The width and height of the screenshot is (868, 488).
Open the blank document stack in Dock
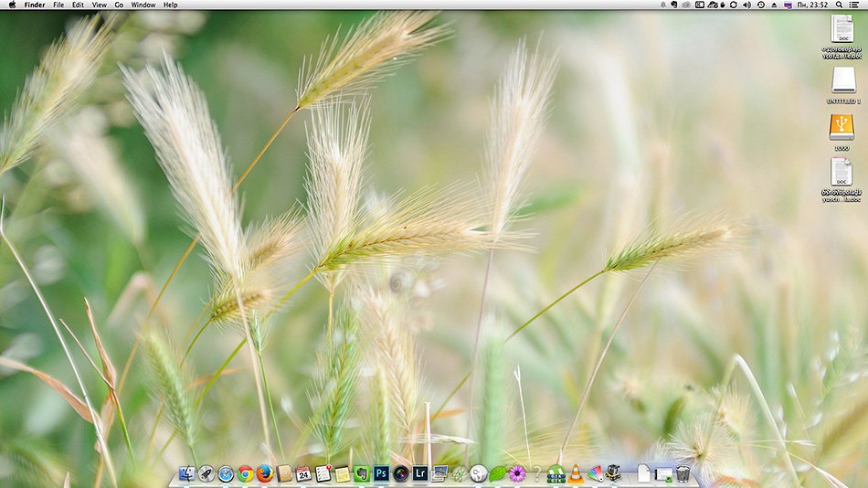click(643, 473)
